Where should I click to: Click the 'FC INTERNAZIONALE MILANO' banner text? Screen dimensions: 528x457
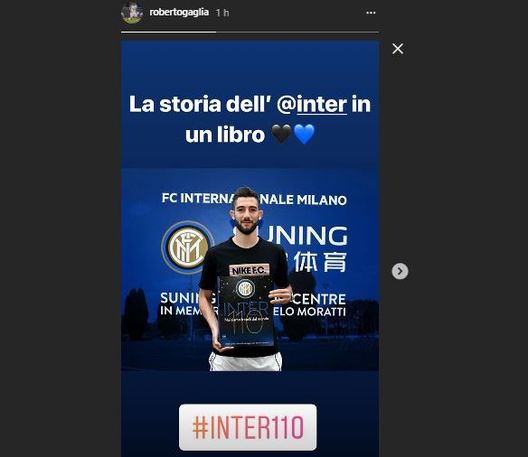254,199
